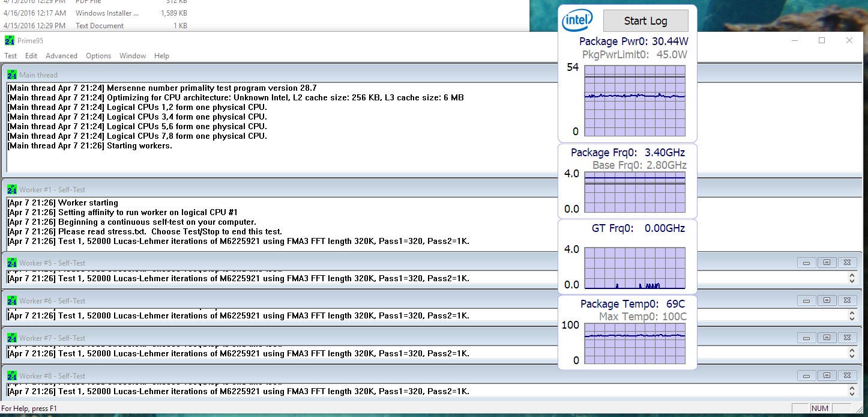Click the Worker #8 window icon
The width and height of the screenshot is (868, 417).
point(12,376)
